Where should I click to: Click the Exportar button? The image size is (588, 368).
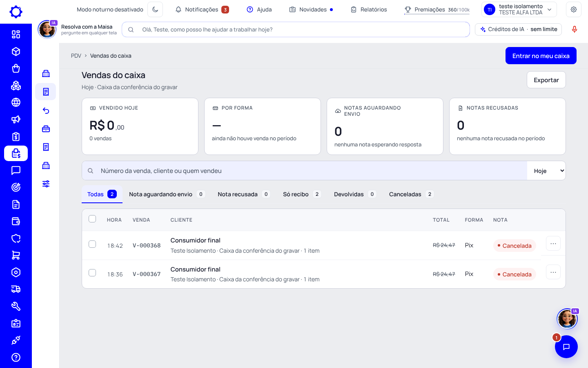546,80
